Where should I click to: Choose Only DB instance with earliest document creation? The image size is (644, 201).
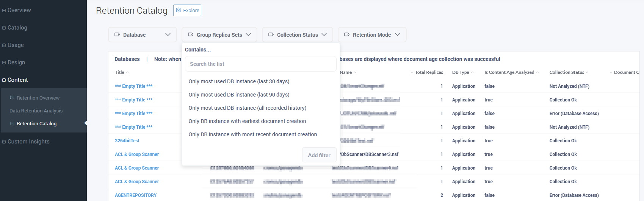[247, 121]
